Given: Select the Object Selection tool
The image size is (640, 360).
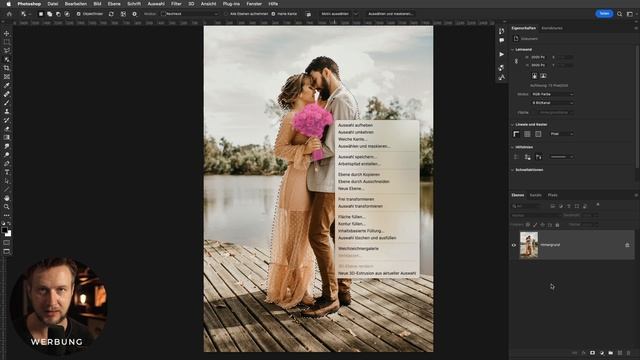Looking at the screenshot, I should [7, 60].
